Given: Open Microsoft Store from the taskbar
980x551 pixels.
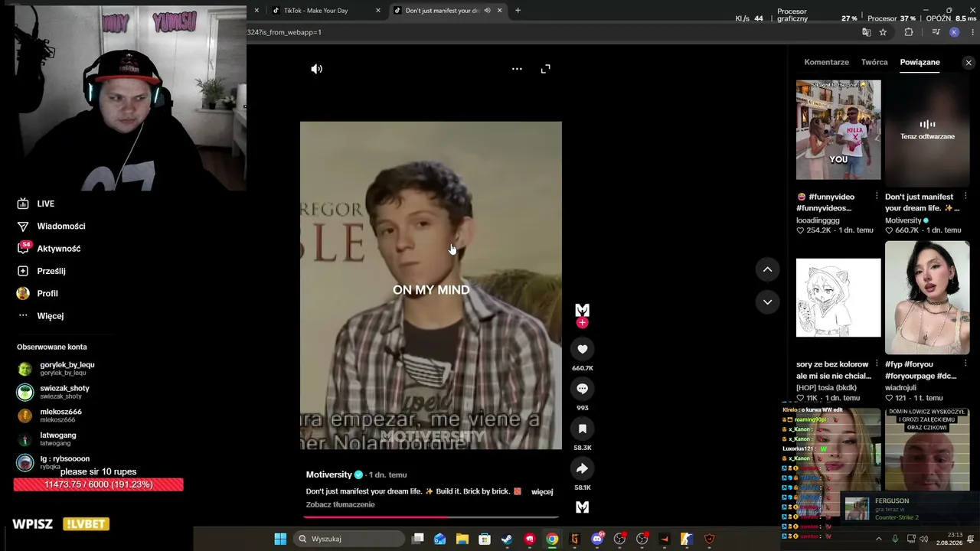Looking at the screenshot, I should coord(485,539).
